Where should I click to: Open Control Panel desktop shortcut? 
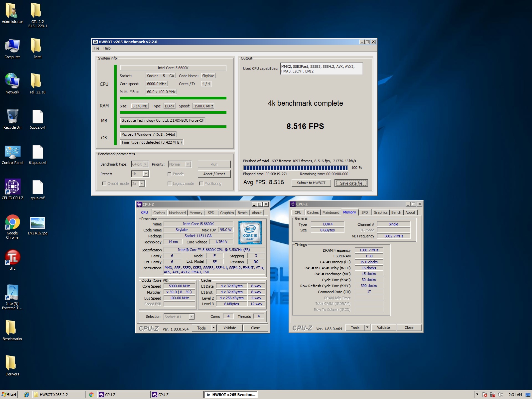click(12, 154)
